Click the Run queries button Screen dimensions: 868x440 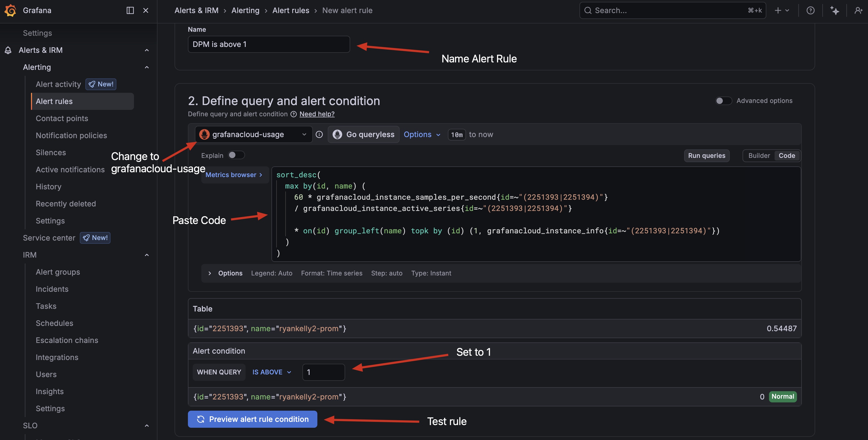[706, 155]
